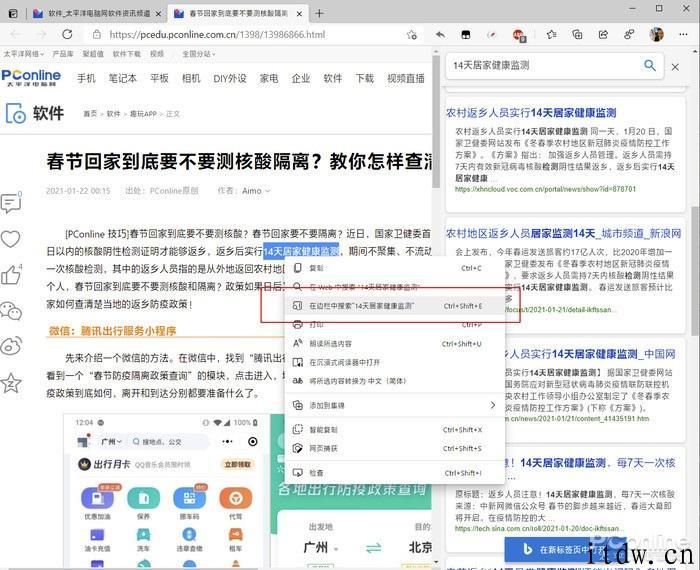
Task: Click the comment bubble icon on left
Action: [x=11, y=203]
